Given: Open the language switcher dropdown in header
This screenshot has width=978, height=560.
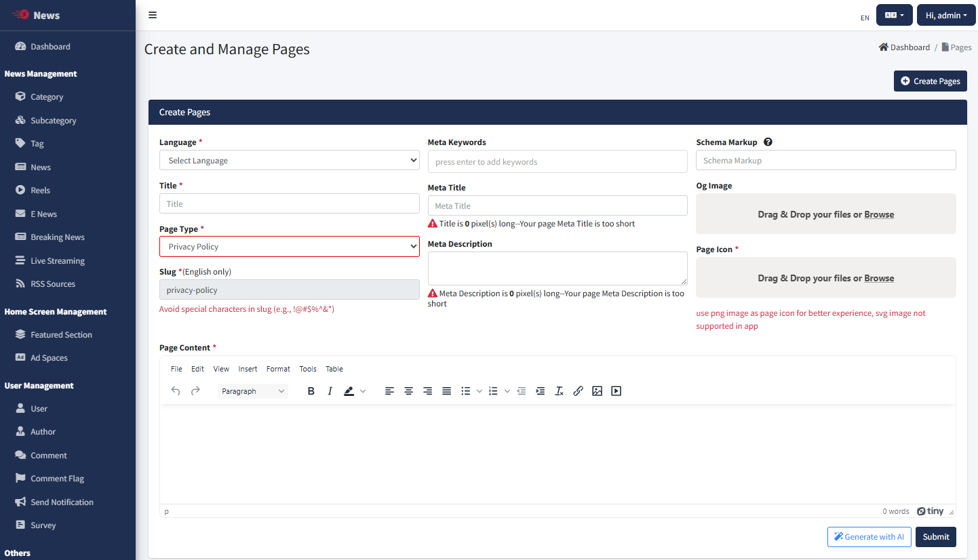Looking at the screenshot, I should tap(895, 15).
